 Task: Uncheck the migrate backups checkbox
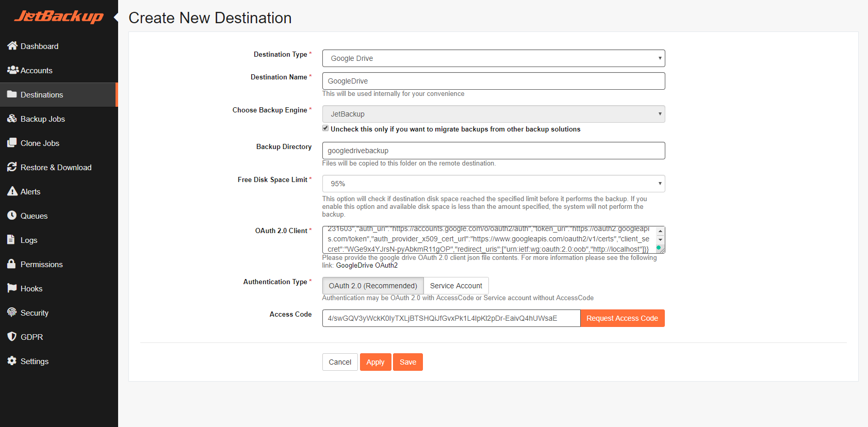point(325,128)
